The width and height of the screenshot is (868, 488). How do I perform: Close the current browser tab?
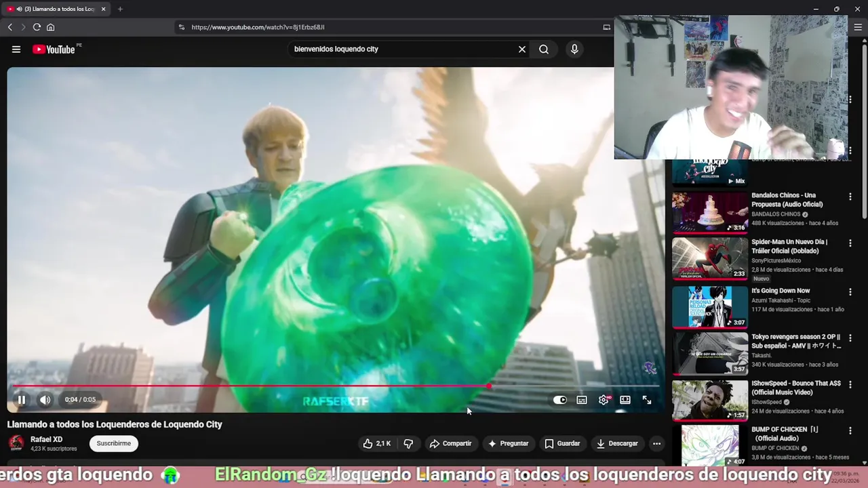pos(103,9)
